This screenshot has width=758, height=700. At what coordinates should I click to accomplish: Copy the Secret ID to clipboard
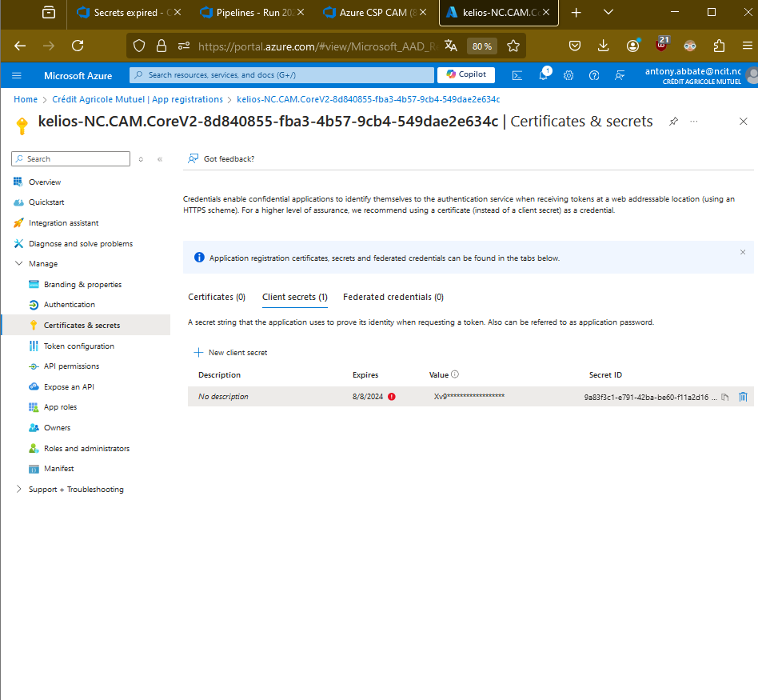pos(725,397)
